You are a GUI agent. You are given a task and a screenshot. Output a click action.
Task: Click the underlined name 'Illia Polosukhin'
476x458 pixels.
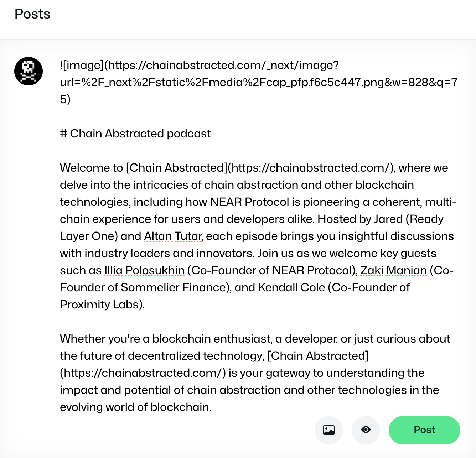click(144, 270)
